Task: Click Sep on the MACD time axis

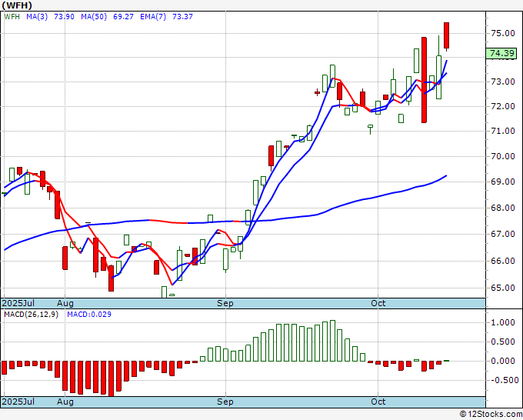Action: click(225, 402)
